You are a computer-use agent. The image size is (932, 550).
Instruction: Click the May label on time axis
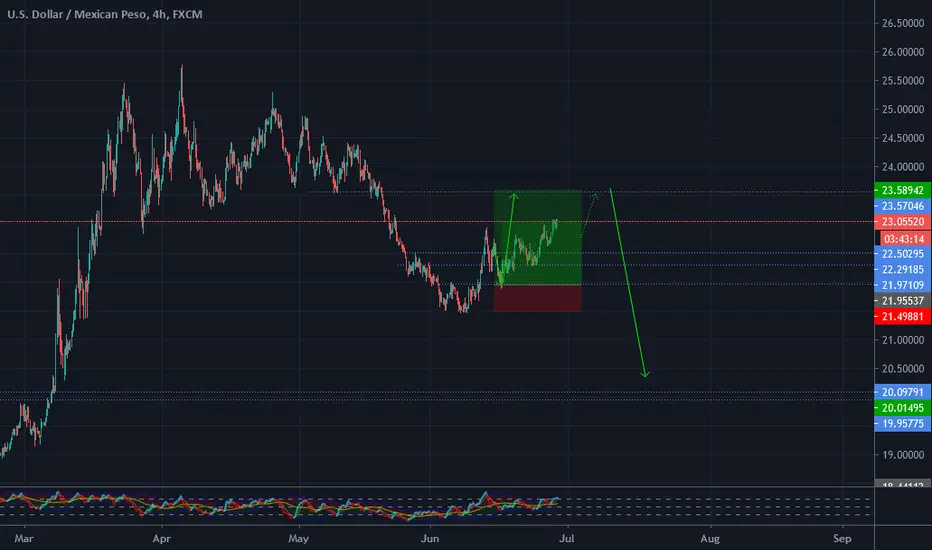tap(298, 539)
